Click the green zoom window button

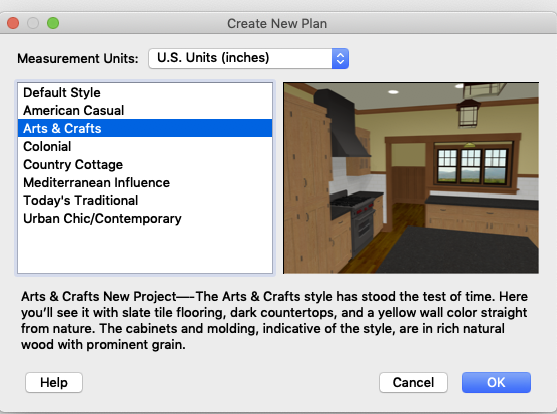tap(53, 23)
